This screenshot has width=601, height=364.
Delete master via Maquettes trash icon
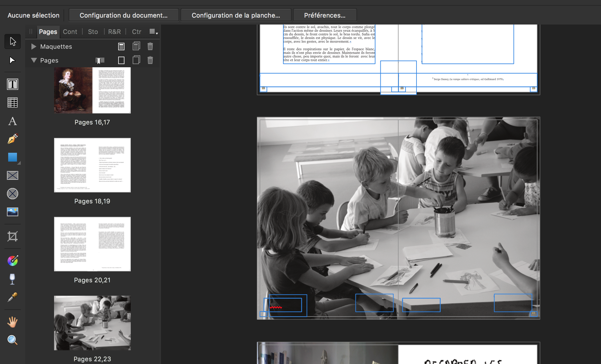click(150, 47)
